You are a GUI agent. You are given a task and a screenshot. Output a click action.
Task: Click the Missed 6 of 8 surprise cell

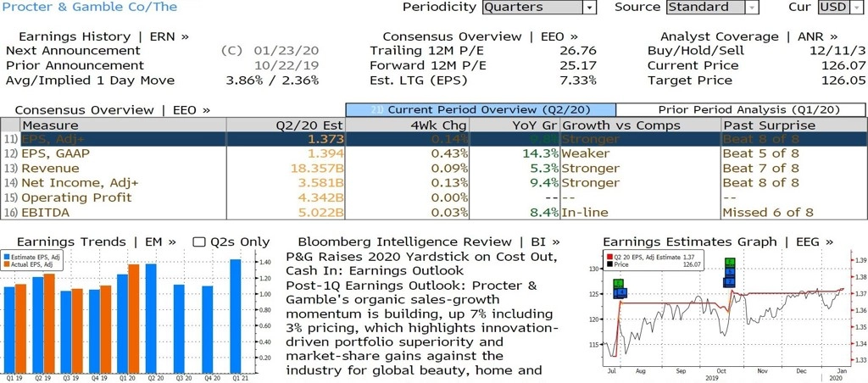(769, 213)
